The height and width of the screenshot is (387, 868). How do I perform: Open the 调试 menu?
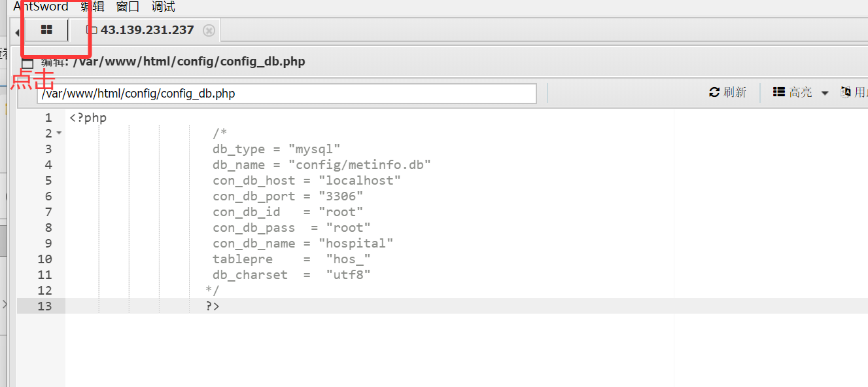pos(164,7)
